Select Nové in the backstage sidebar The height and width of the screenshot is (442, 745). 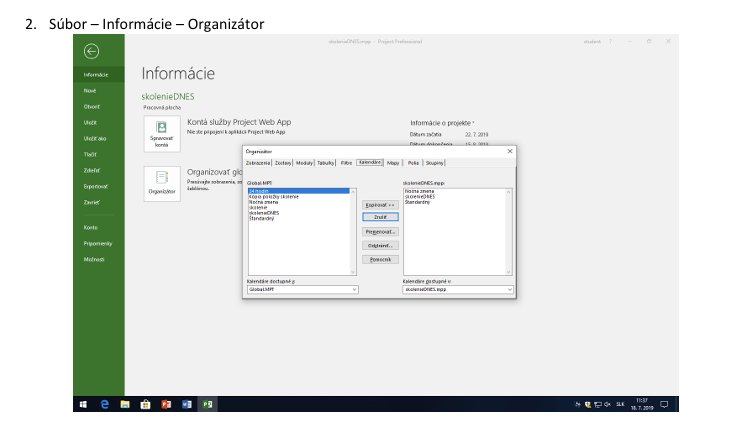coord(99,90)
